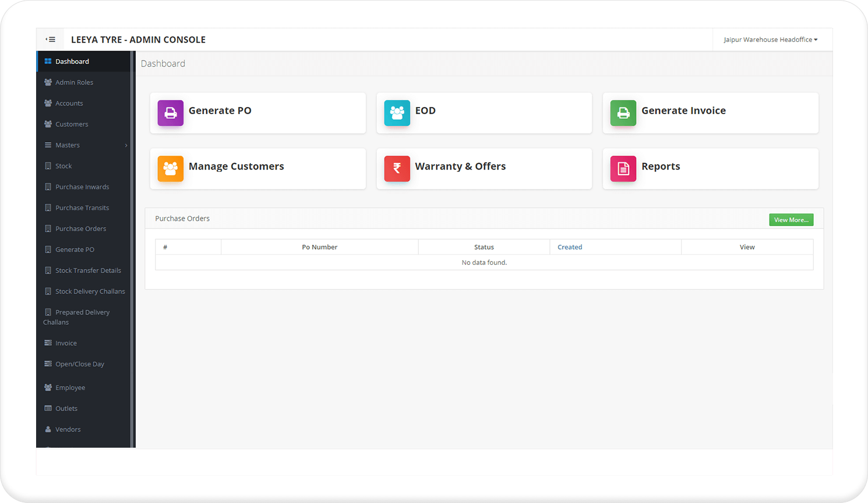Click the purple printer icon for Generate PO
Viewport: 868px width, 503px height.
click(171, 113)
